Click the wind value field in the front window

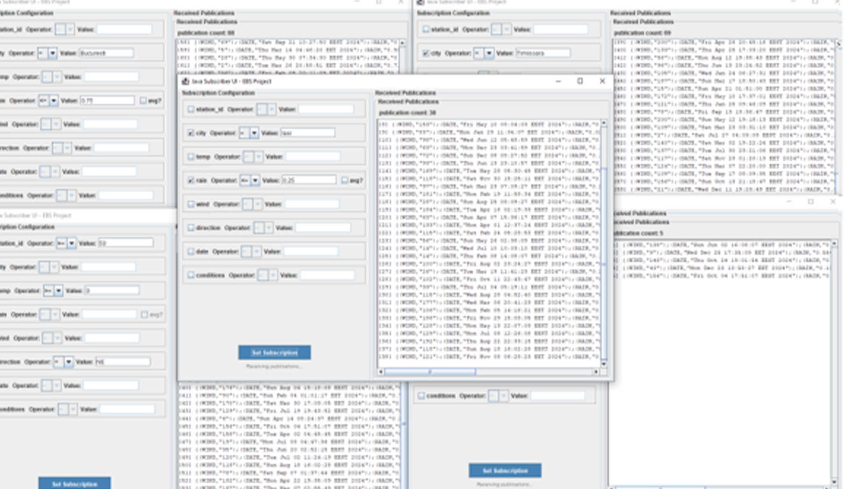[312, 204]
